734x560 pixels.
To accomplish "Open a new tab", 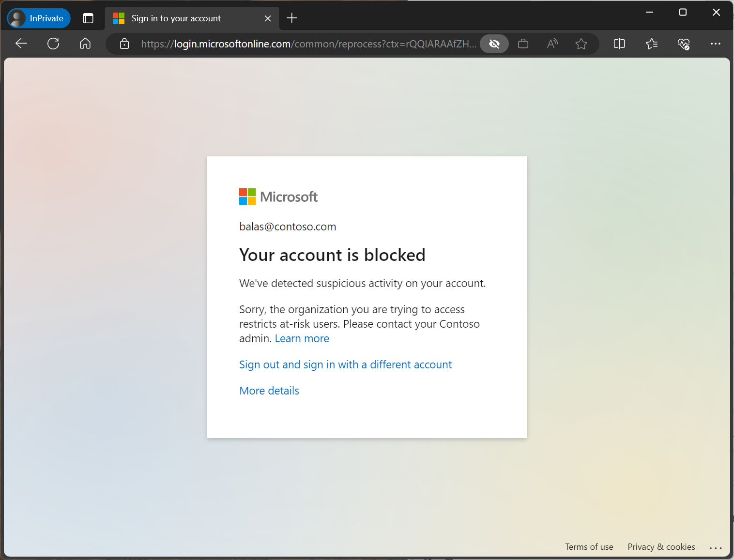I will [x=291, y=18].
